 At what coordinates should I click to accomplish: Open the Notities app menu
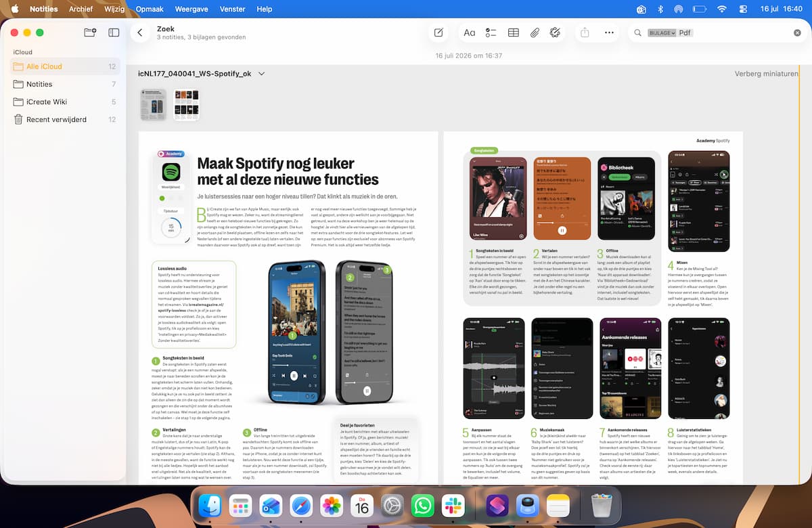click(x=44, y=9)
